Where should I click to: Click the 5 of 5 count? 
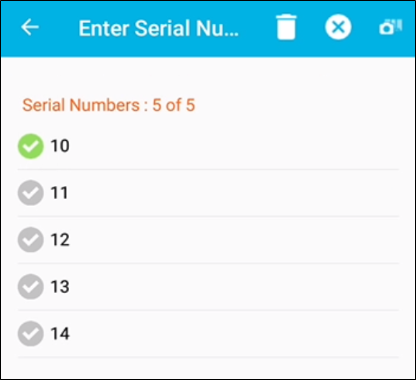pyautogui.click(x=174, y=105)
